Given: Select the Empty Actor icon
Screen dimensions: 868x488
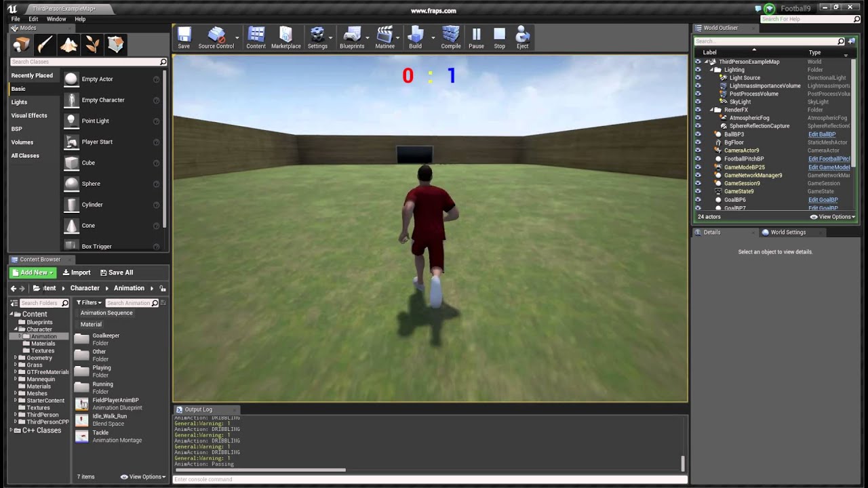Looking at the screenshot, I should tap(71, 79).
